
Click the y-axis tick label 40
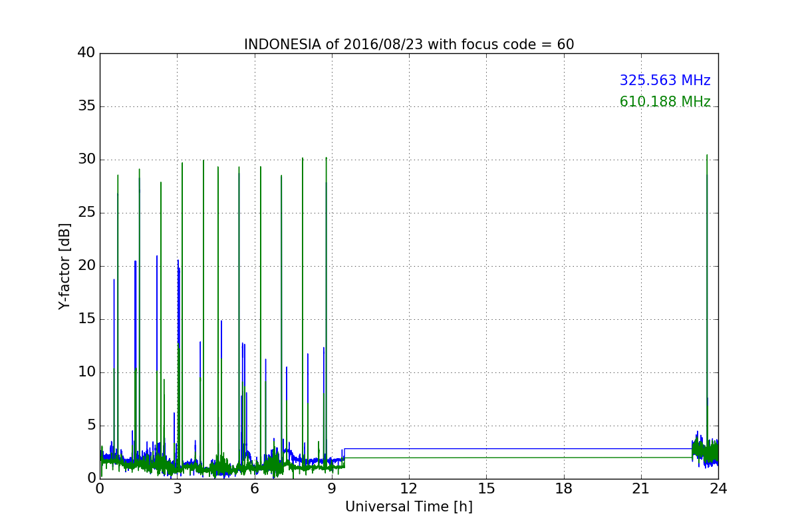tap(86, 53)
